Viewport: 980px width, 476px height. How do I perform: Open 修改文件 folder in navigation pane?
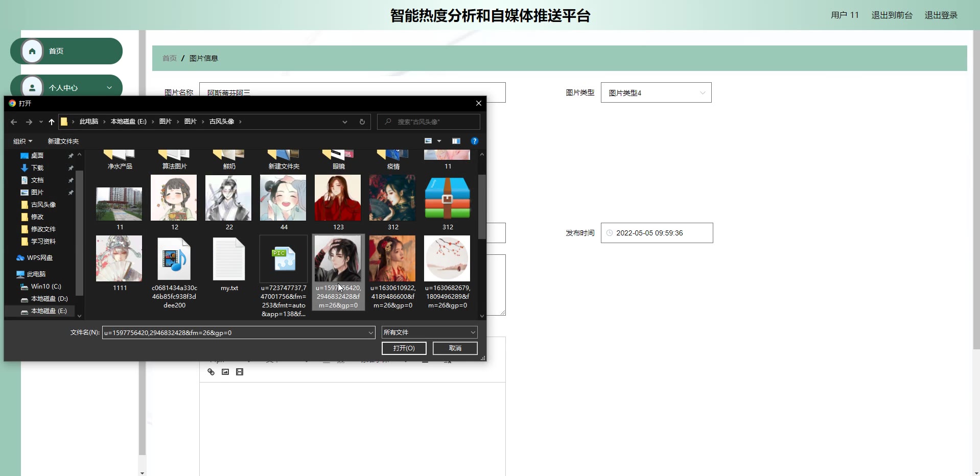[43, 229]
